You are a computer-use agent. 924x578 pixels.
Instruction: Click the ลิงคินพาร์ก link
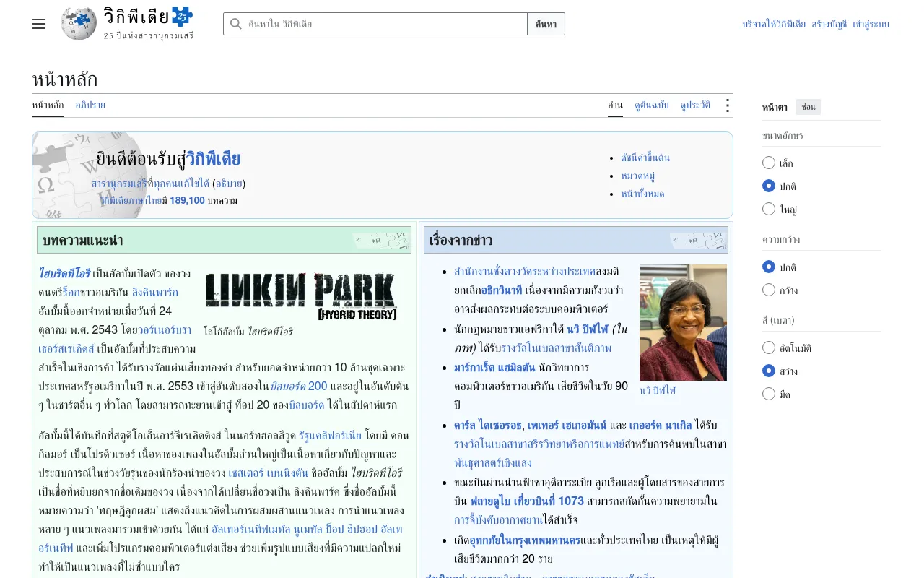click(x=154, y=293)
